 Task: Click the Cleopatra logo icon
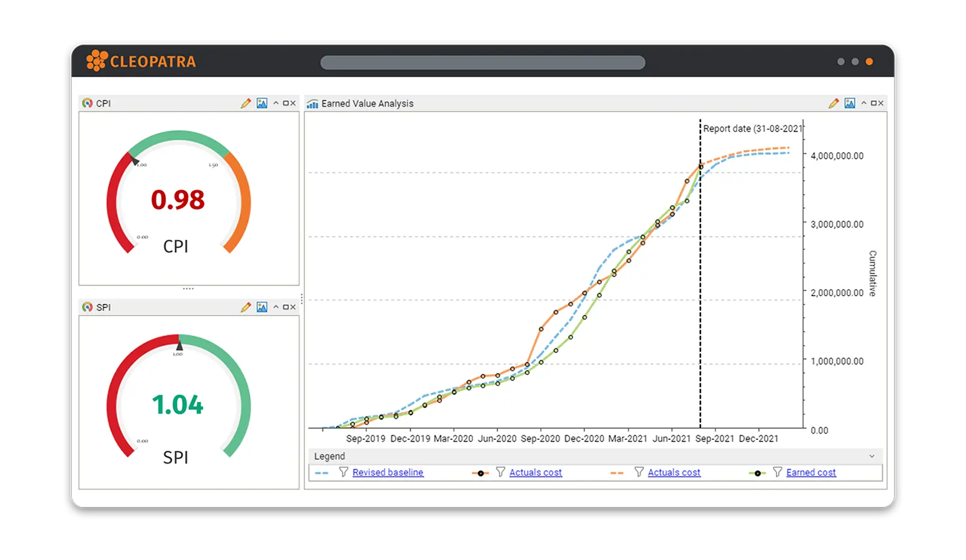97,61
